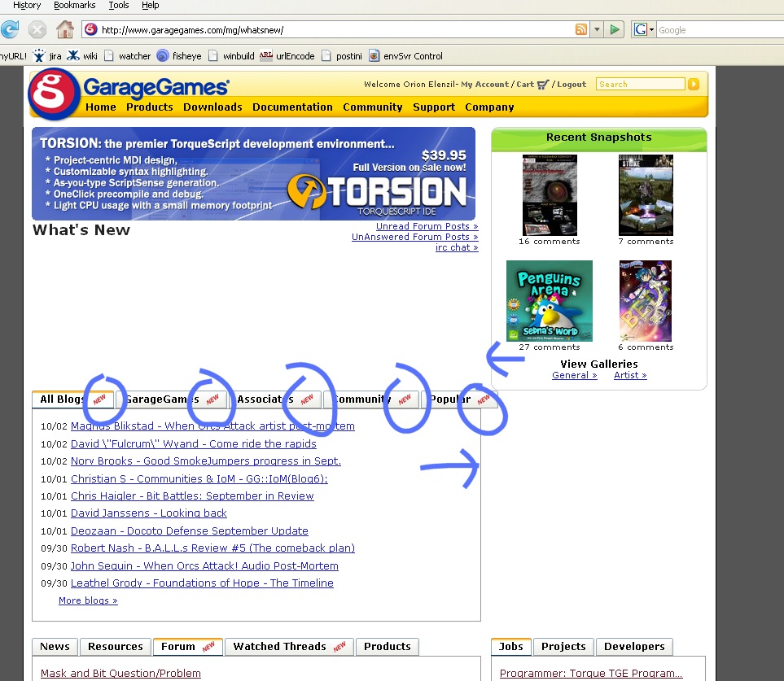Image resolution: width=784 pixels, height=681 pixels.
Task: Click the browser home icon
Action: tap(65, 30)
